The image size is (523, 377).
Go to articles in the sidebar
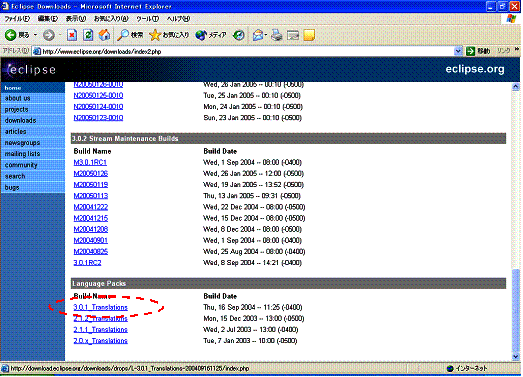(33, 132)
